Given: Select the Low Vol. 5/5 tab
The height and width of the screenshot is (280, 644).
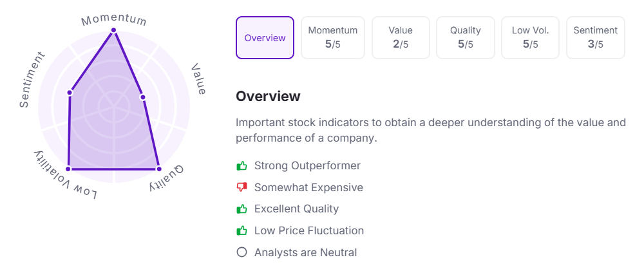Looking at the screenshot, I should click(530, 38).
